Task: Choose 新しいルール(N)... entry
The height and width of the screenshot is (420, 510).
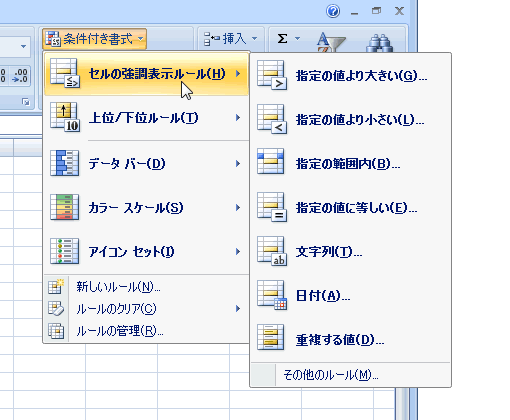Action: pyautogui.click(x=146, y=287)
